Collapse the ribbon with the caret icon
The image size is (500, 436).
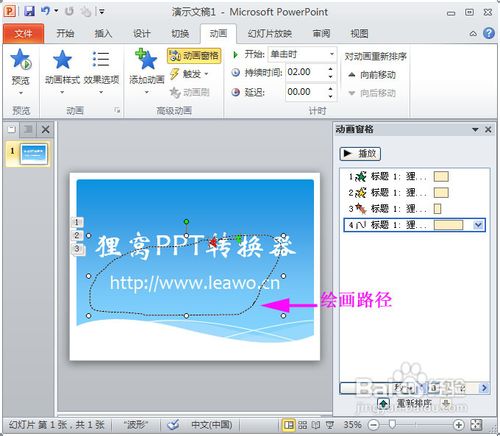473,34
